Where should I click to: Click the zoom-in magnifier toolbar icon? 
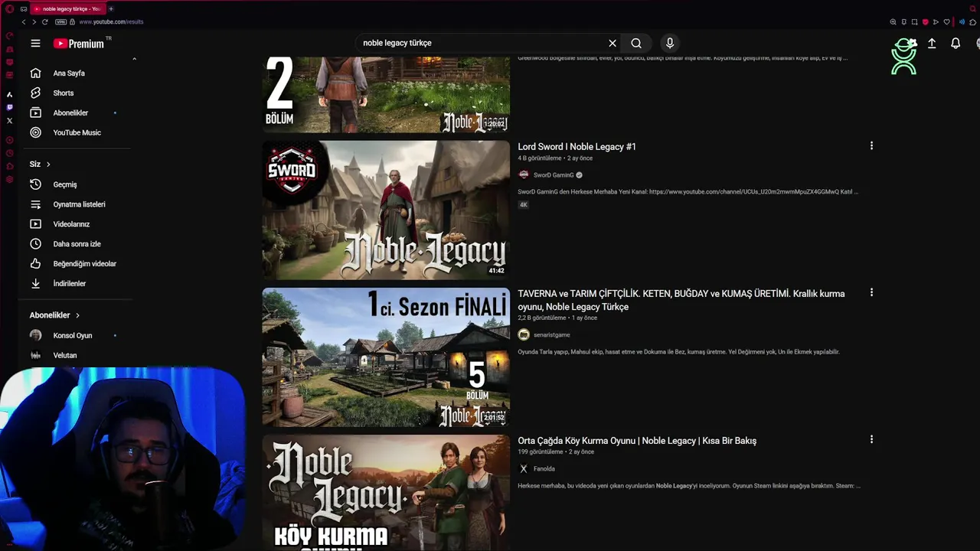[x=893, y=22]
